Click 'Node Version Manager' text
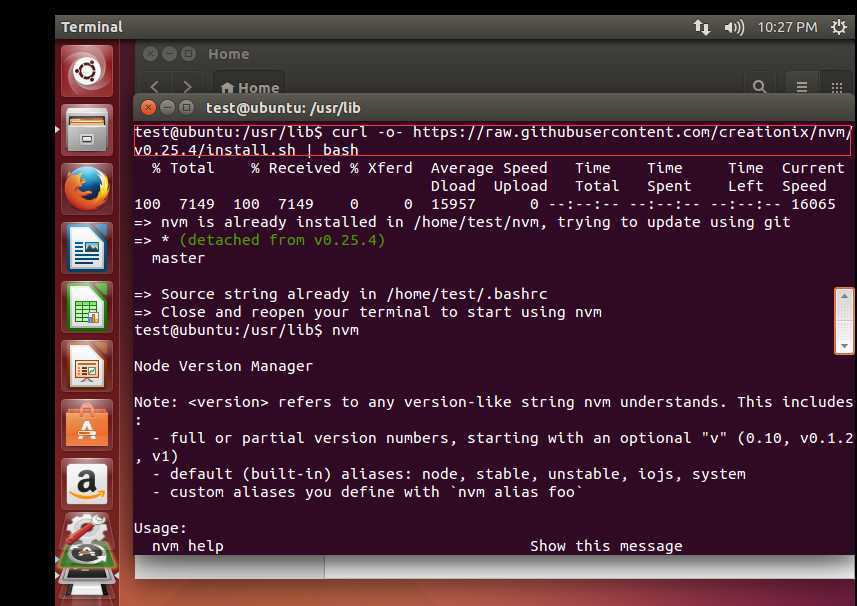 click(223, 366)
